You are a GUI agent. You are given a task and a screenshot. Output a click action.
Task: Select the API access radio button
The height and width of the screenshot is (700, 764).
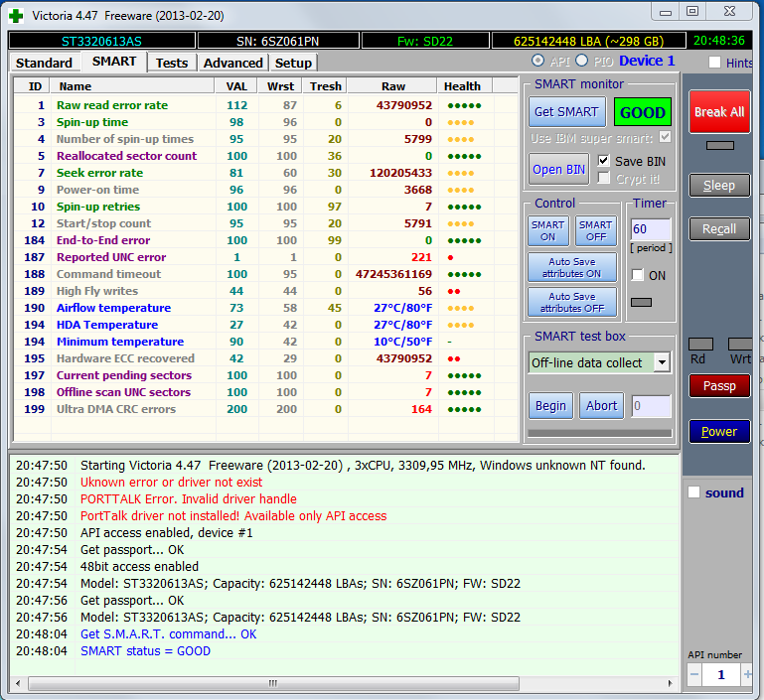tap(537, 61)
